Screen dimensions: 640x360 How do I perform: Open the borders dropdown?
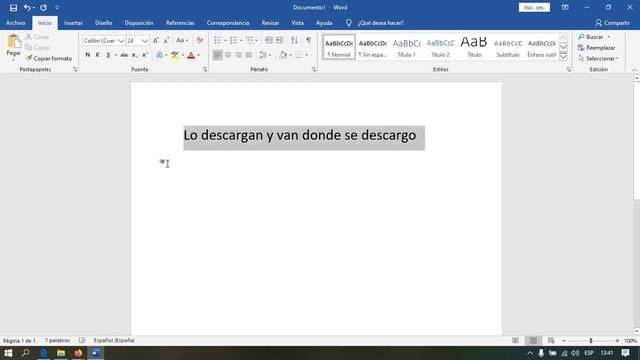tap(307, 55)
